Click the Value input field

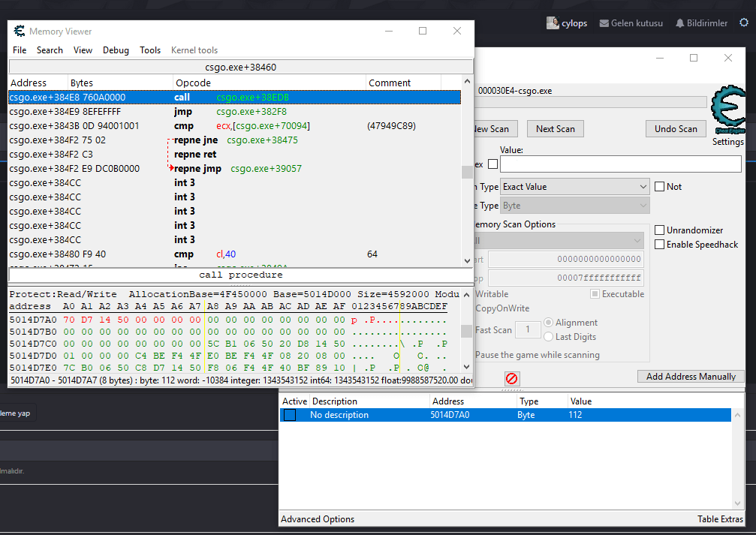pyautogui.click(x=621, y=164)
